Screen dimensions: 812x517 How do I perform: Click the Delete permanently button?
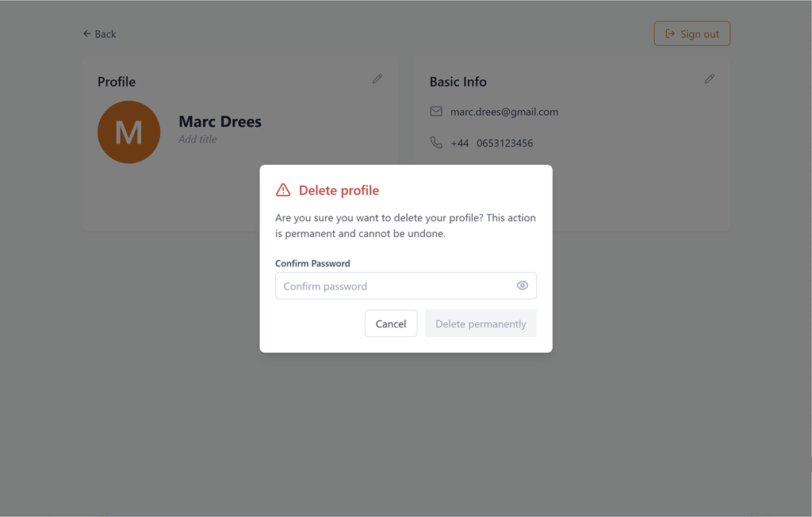[x=481, y=324]
